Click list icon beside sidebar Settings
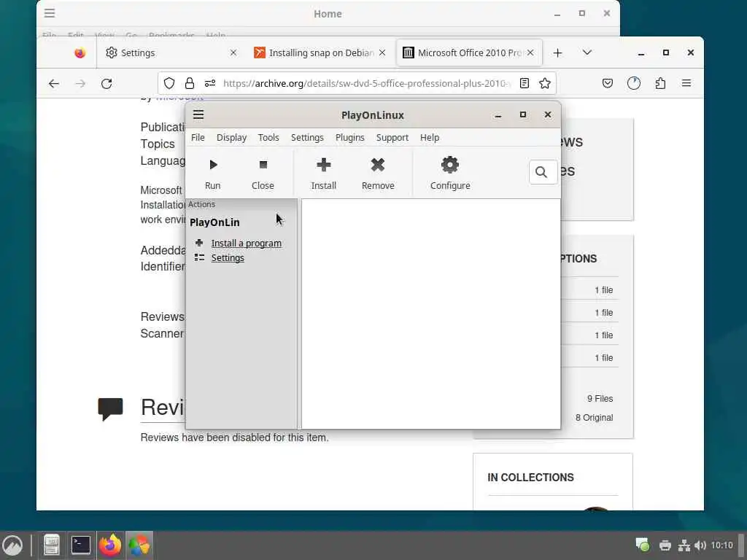The width and height of the screenshot is (747, 560). click(199, 257)
